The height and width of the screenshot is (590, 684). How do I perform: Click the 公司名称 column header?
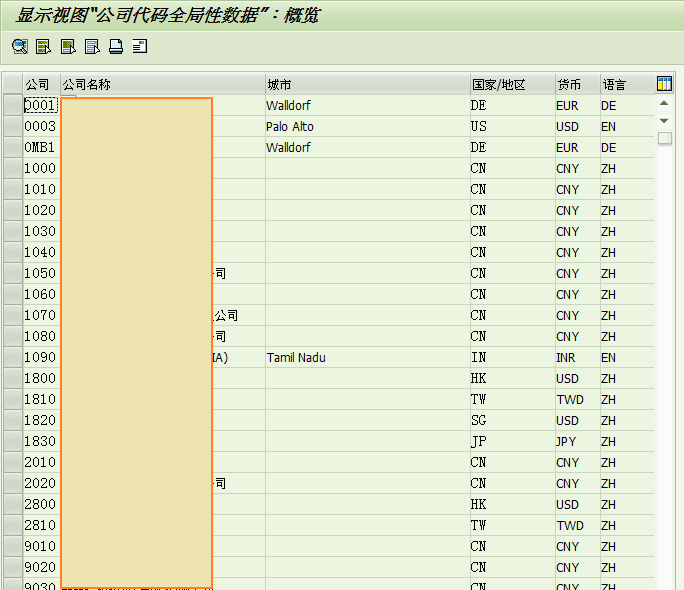163,84
